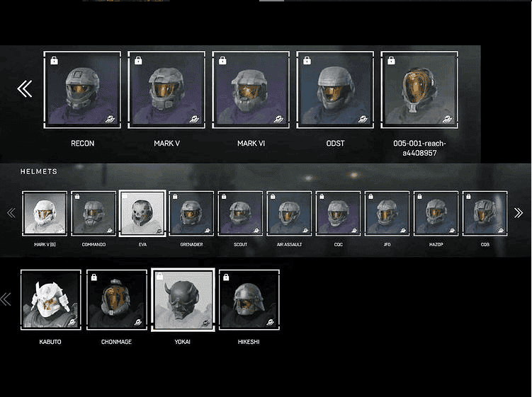Screen dimensions: 532x397
Task: Click the ODST label text
Action: tap(335, 144)
